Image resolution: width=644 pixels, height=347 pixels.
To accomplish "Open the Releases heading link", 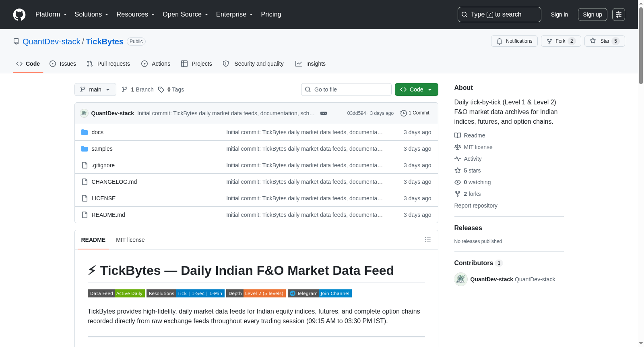I will click(x=468, y=228).
